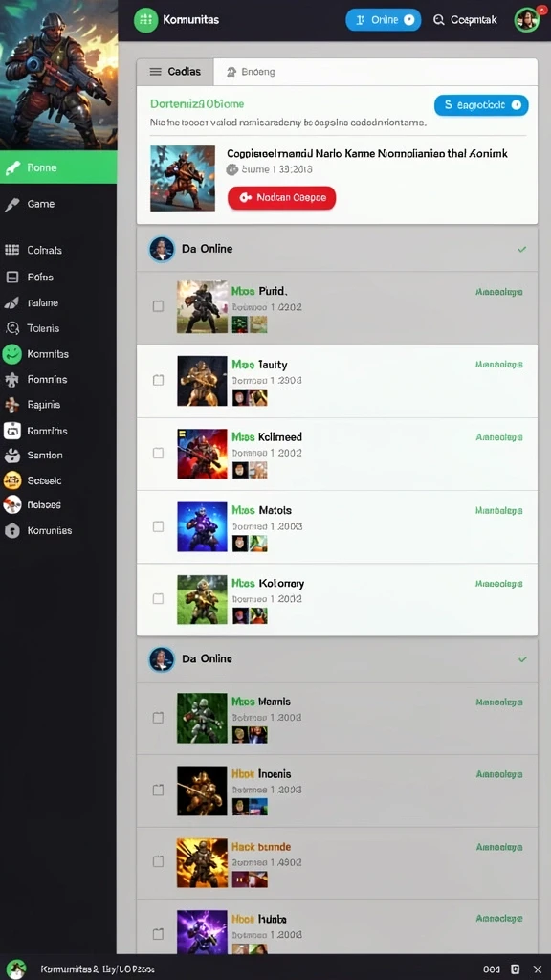Toggle the Sagiotdolc button's switch knob
Viewport: 551px width, 980px height.
pyautogui.click(x=516, y=105)
